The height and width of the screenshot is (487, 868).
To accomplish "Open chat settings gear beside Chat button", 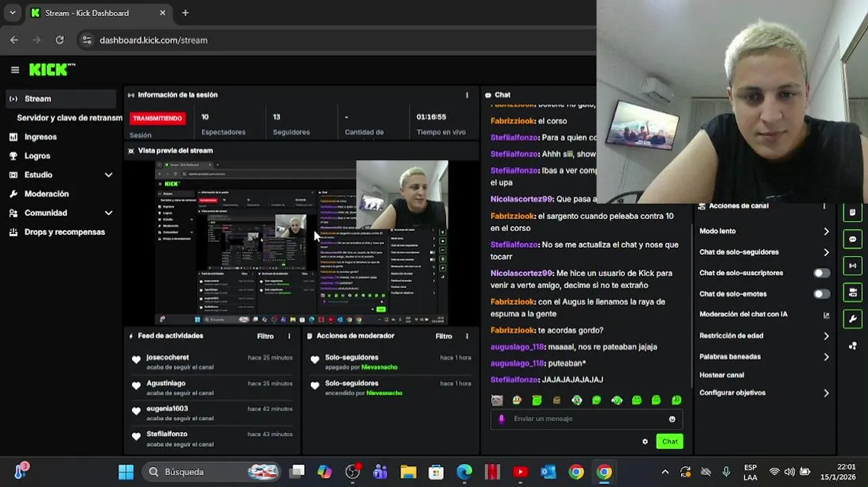I will coord(645,442).
